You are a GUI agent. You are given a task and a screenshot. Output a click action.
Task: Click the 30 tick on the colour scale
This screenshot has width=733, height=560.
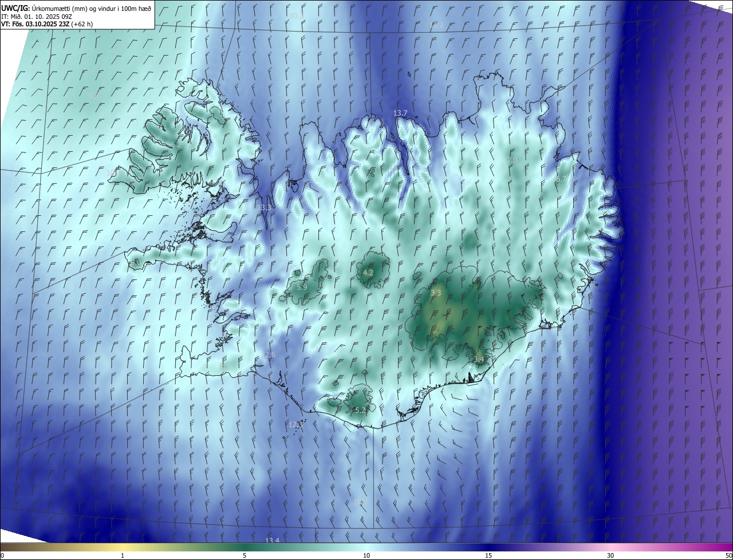610,555
